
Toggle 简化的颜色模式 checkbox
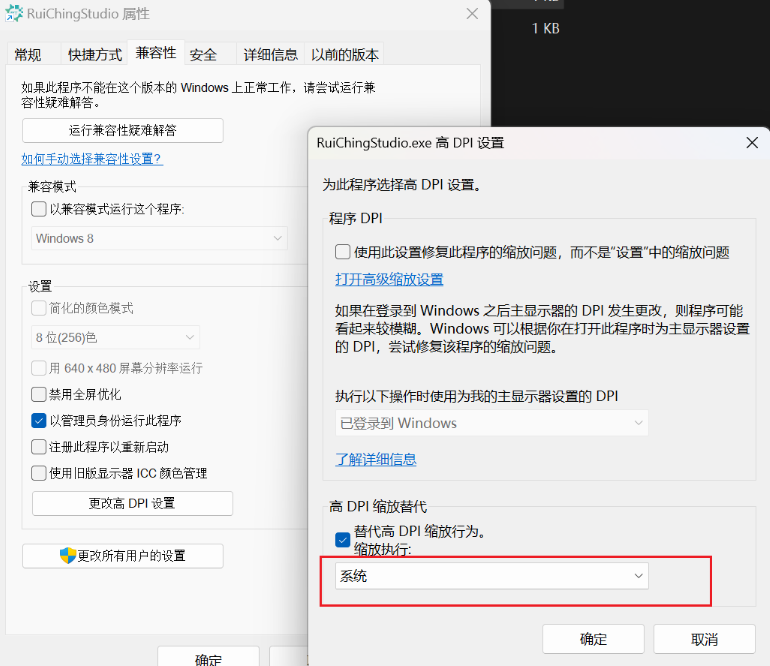pyautogui.click(x=39, y=308)
